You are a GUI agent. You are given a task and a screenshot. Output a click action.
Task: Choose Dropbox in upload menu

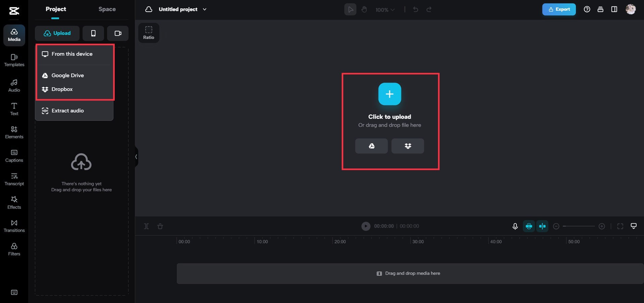pos(74,89)
